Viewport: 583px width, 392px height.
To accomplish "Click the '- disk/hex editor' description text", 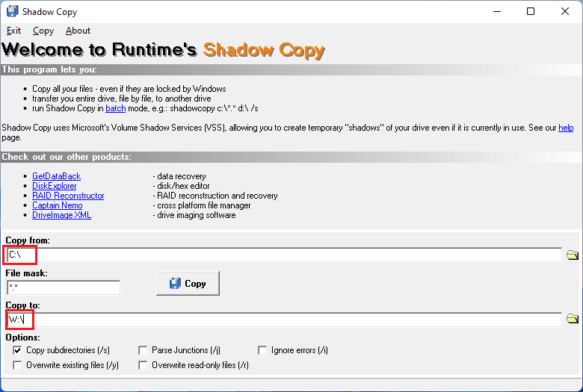I will tap(181, 186).
